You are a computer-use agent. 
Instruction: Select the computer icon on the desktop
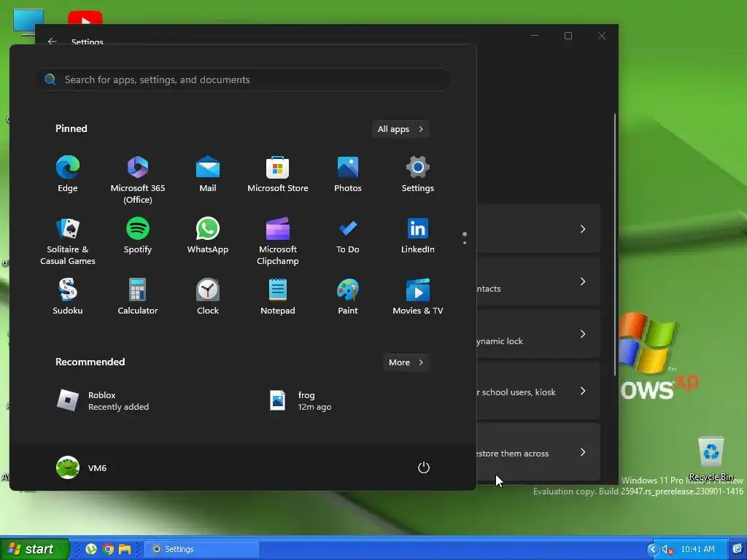click(x=28, y=21)
